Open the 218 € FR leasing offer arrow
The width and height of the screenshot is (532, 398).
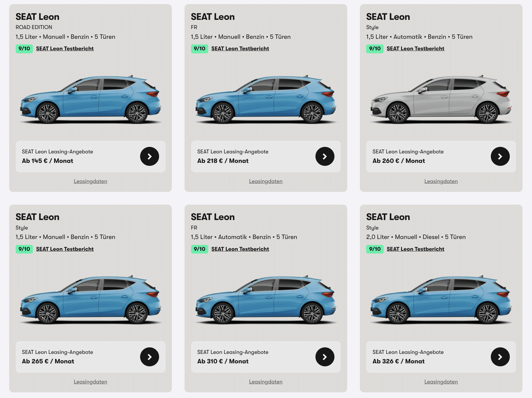click(325, 156)
